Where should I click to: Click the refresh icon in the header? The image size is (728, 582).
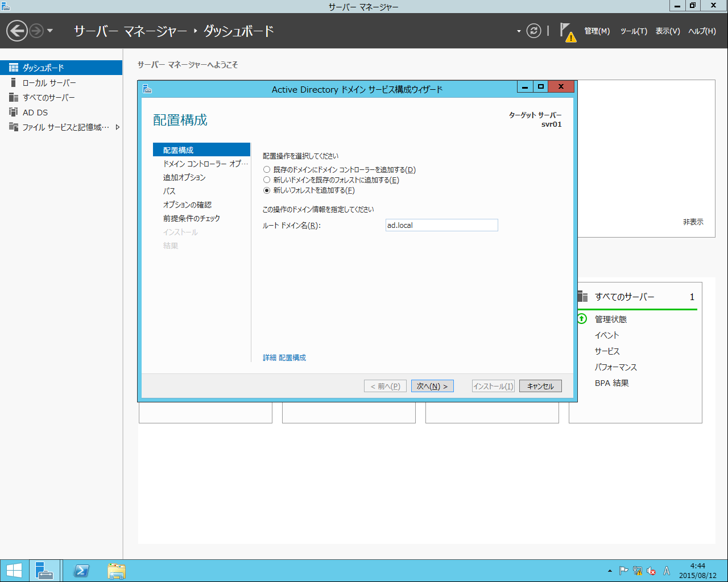point(533,31)
